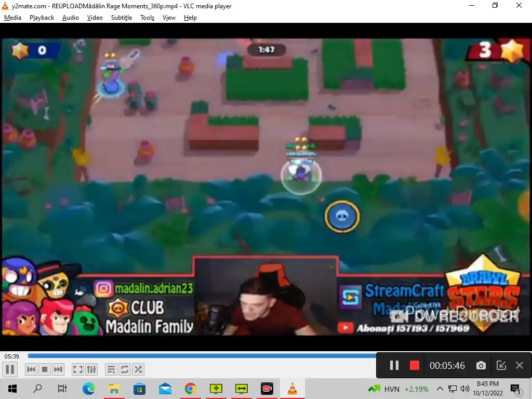Toggle random shuffle playback
Viewport: 532px width, 399px height.
[138, 369]
